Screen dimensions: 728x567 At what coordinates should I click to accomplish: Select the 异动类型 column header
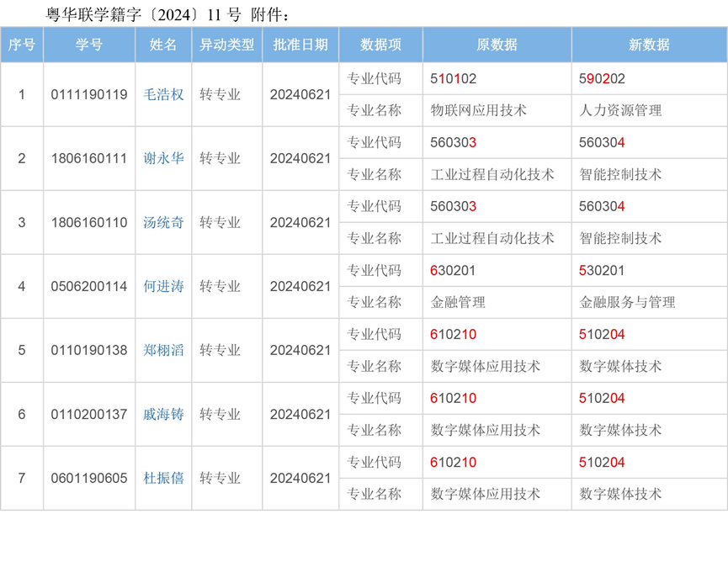226,45
